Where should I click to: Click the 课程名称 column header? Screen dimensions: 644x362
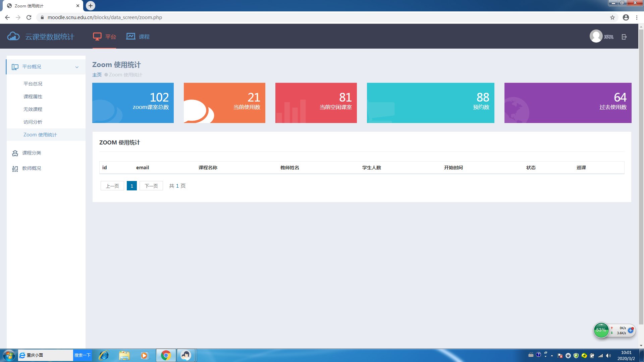point(208,168)
